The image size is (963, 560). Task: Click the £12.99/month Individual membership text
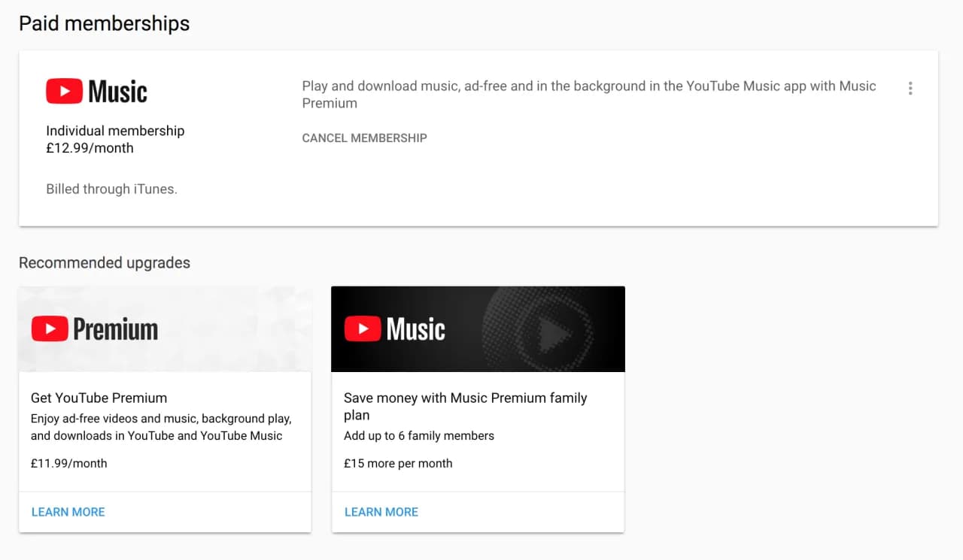click(x=114, y=139)
